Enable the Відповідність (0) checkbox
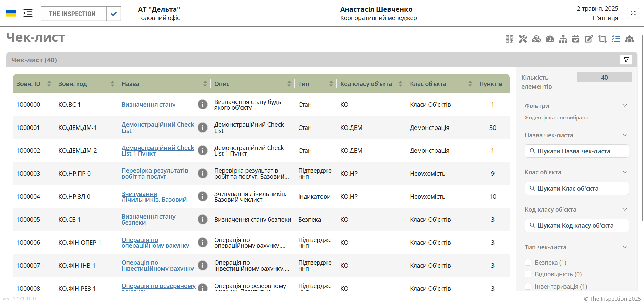 (528, 274)
